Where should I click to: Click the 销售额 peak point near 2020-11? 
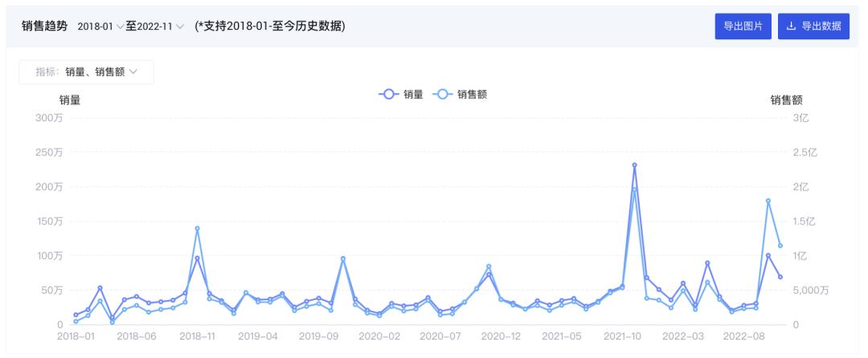coord(489,266)
